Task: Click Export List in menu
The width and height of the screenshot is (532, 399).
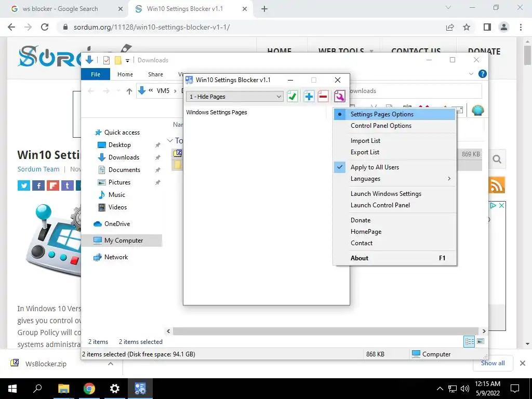Action: pos(394,152)
